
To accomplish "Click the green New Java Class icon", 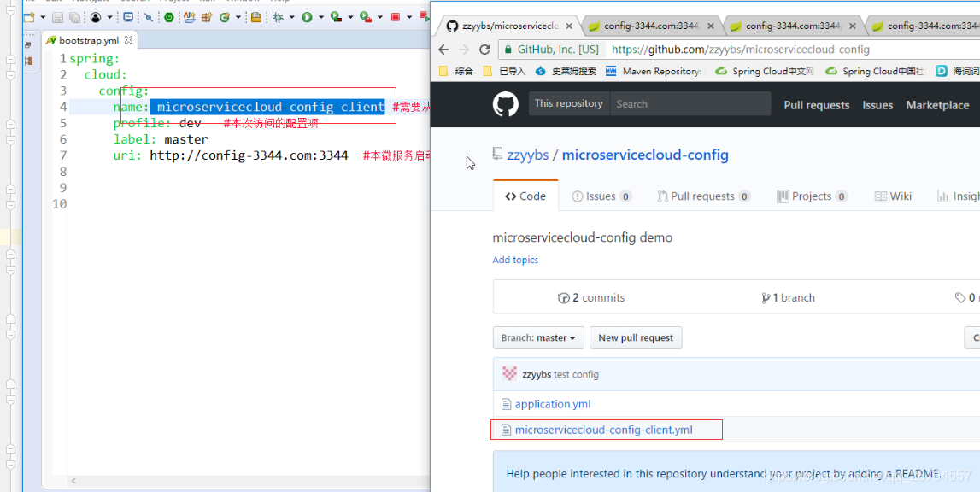I will (x=225, y=17).
